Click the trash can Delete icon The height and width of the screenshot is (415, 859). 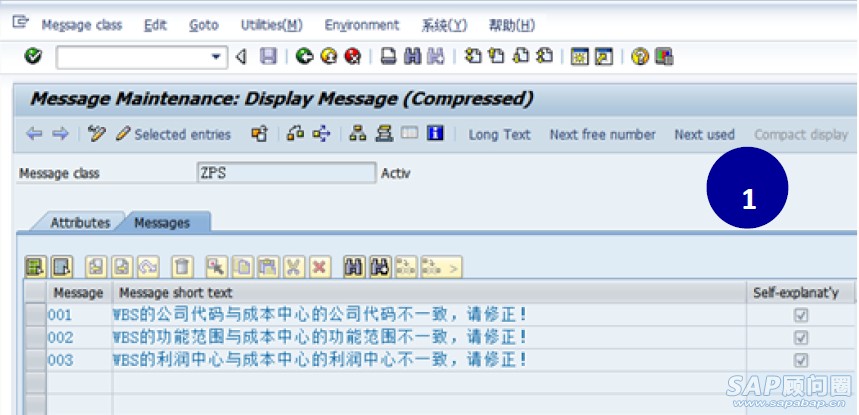pyautogui.click(x=182, y=266)
